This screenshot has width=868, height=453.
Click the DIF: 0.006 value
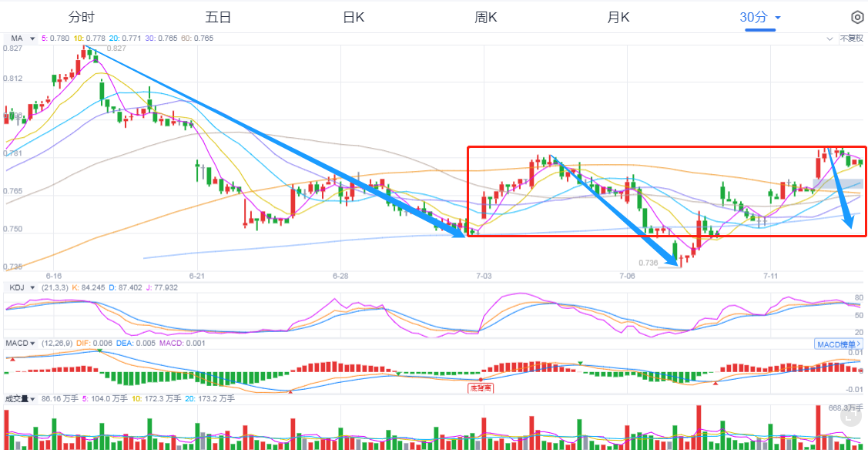point(95,344)
